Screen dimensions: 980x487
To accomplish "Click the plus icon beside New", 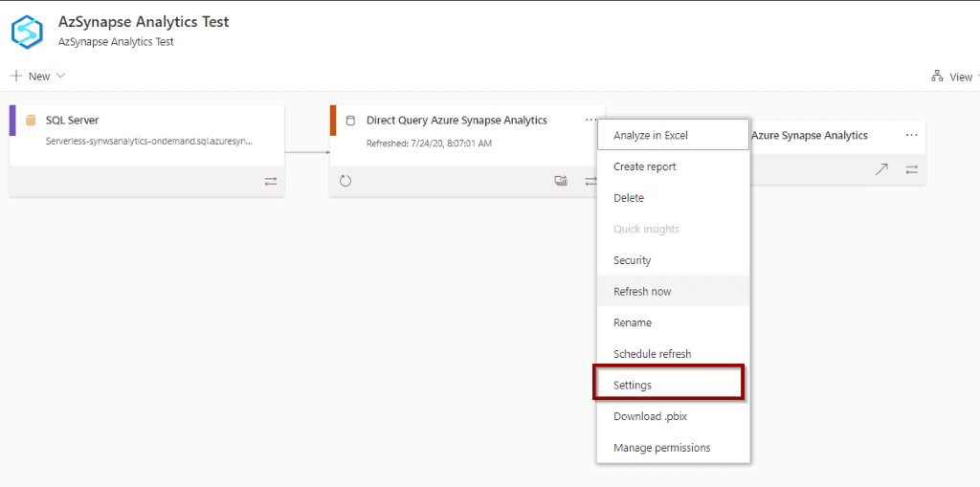I will point(16,77).
